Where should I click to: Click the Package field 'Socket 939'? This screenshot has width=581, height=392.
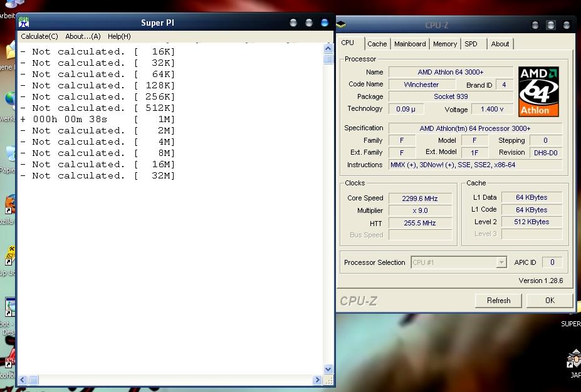[451, 96]
